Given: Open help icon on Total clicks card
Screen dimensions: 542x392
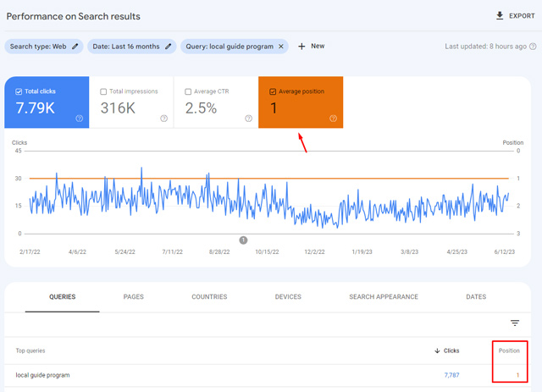Looking at the screenshot, I should pos(79,119).
